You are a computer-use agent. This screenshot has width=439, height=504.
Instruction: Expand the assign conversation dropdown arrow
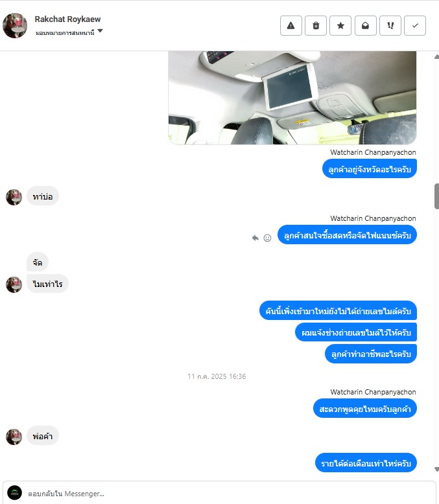coord(100,31)
